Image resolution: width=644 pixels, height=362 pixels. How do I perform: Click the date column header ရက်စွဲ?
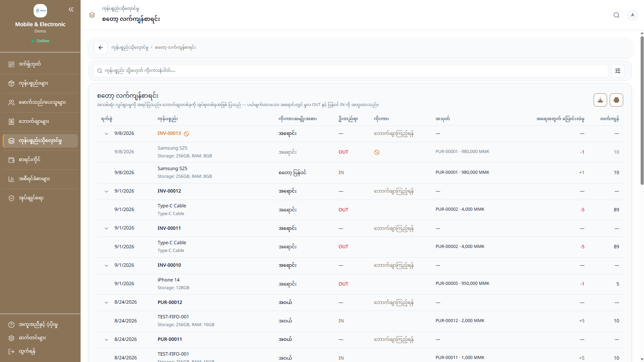click(106, 119)
